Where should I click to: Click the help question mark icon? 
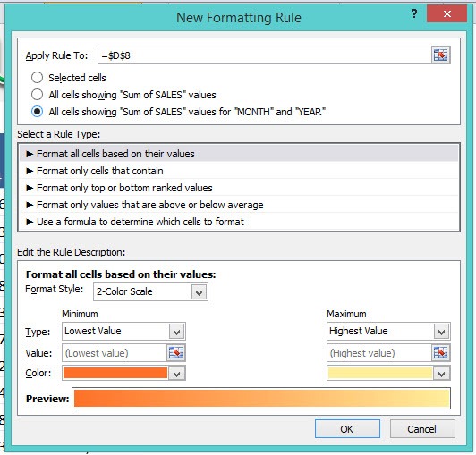click(414, 13)
